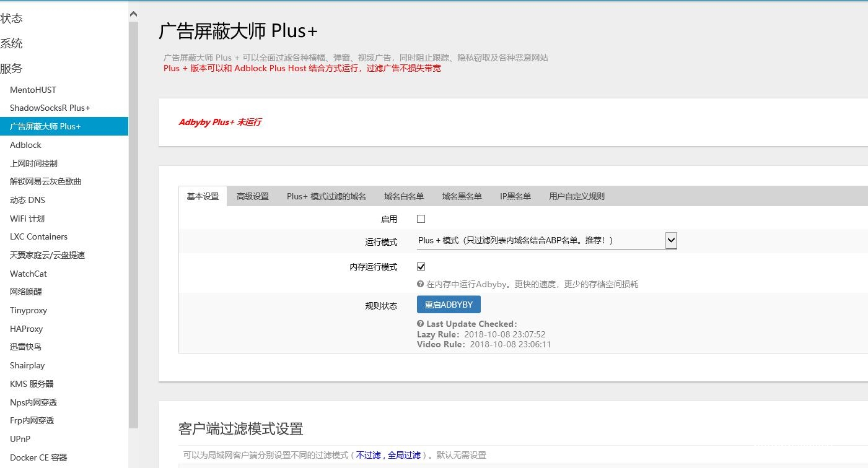
Task: Uncheck the 内存运行模式 checkbox
Action: point(421,267)
